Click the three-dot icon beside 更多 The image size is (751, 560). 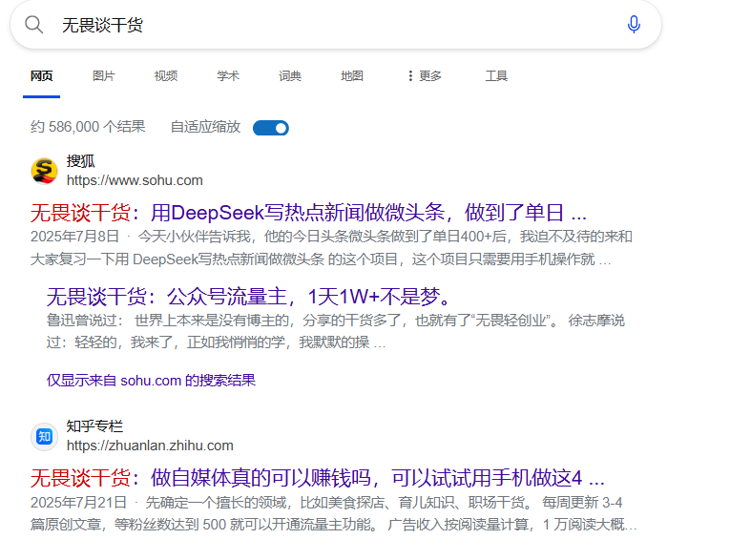[x=410, y=75]
